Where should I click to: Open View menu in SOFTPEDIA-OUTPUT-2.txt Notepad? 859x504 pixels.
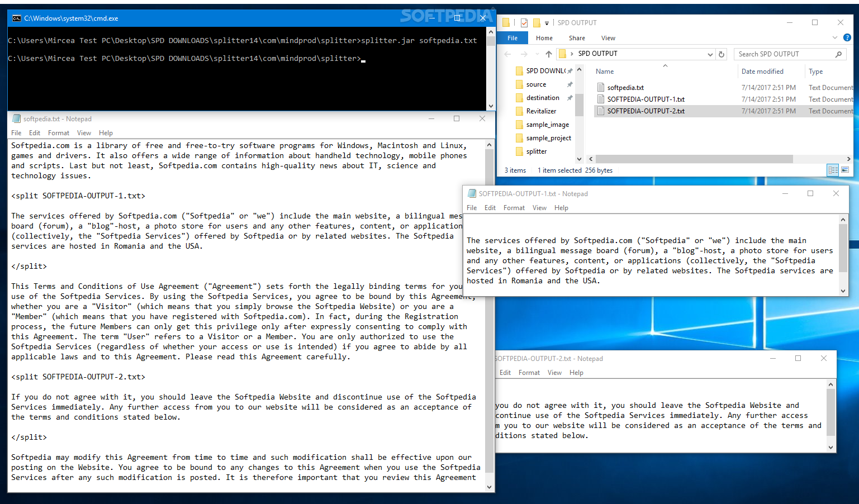coord(554,373)
